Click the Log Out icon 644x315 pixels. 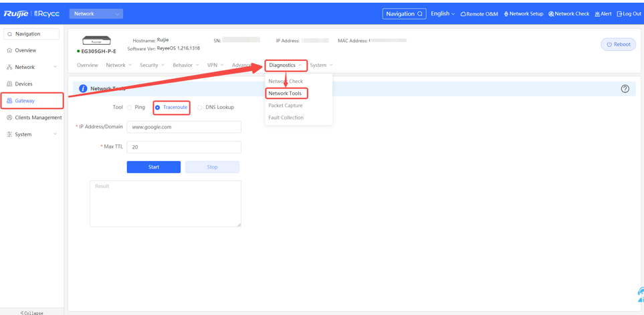click(x=619, y=14)
